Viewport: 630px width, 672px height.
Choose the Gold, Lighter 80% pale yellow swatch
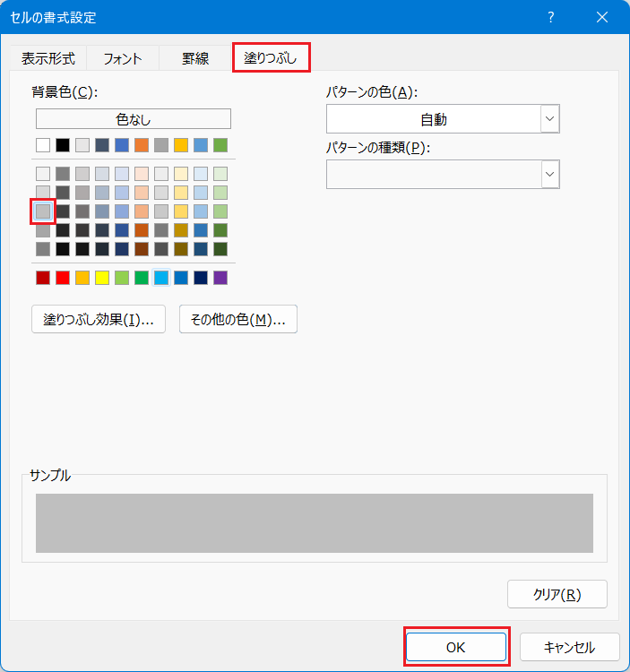pyautogui.click(x=181, y=174)
